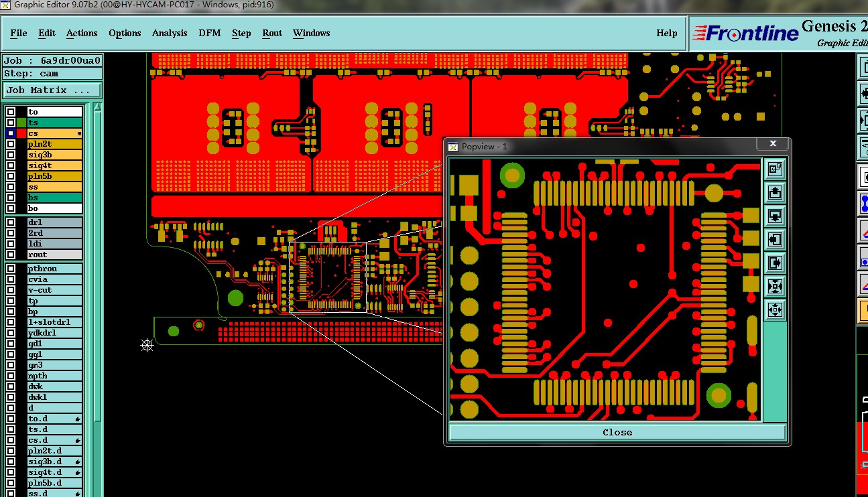Click the small marker on the cs layer row
This screenshot has width=868, height=497.
(x=79, y=134)
